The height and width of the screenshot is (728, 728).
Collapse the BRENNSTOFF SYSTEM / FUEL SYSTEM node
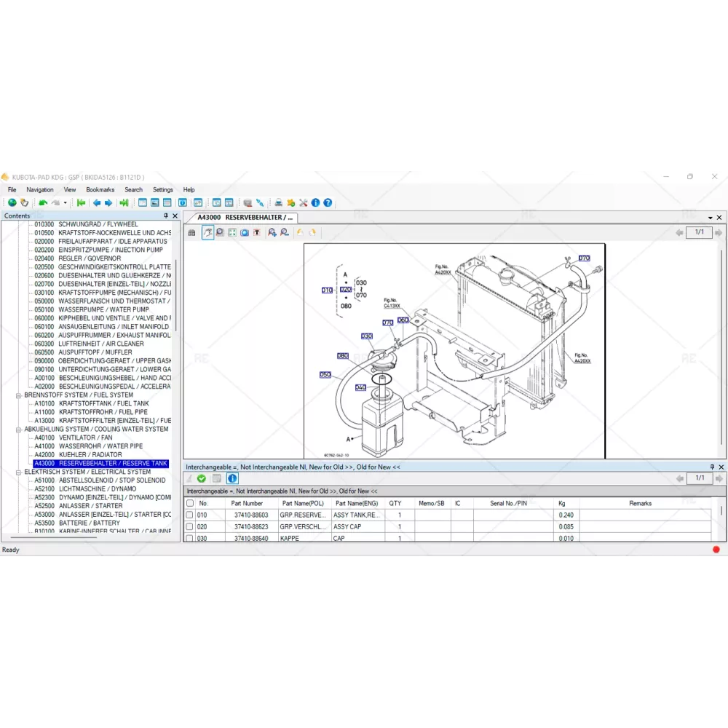18,395
